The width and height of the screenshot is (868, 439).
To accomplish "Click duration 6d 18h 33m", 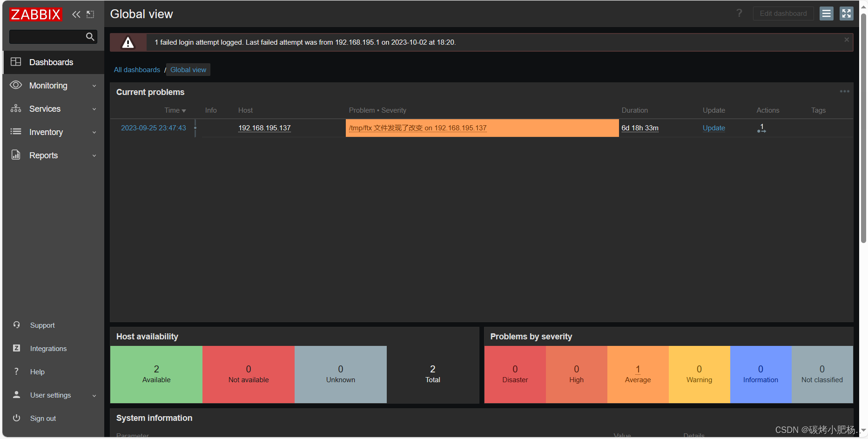I will (x=640, y=128).
